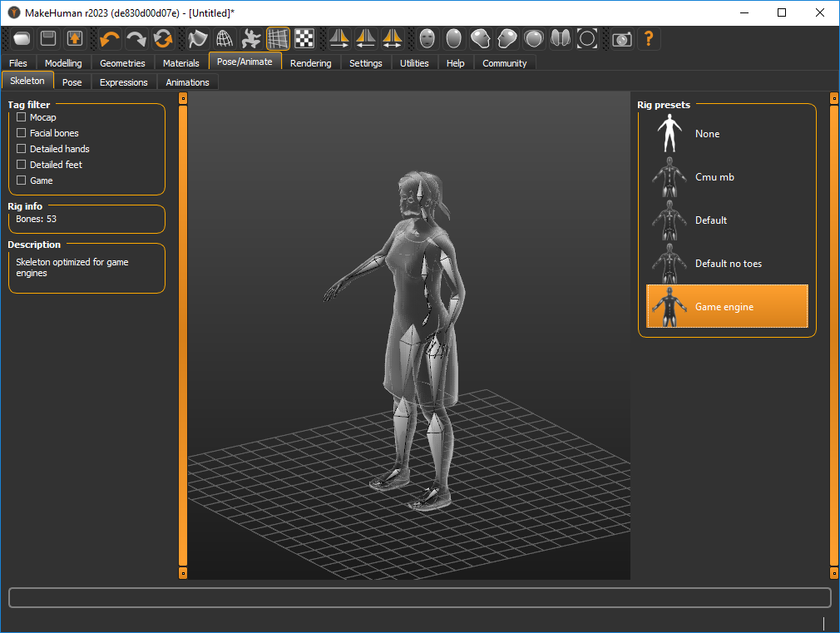Click the bottom status text field
The width and height of the screenshot is (840, 633).
click(x=420, y=597)
